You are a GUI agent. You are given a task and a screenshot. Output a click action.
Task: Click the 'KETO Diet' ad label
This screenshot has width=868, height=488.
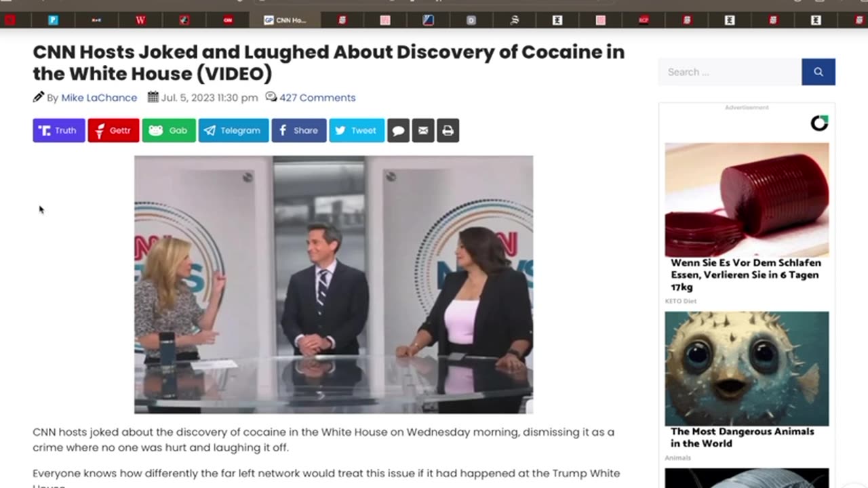pyautogui.click(x=681, y=301)
